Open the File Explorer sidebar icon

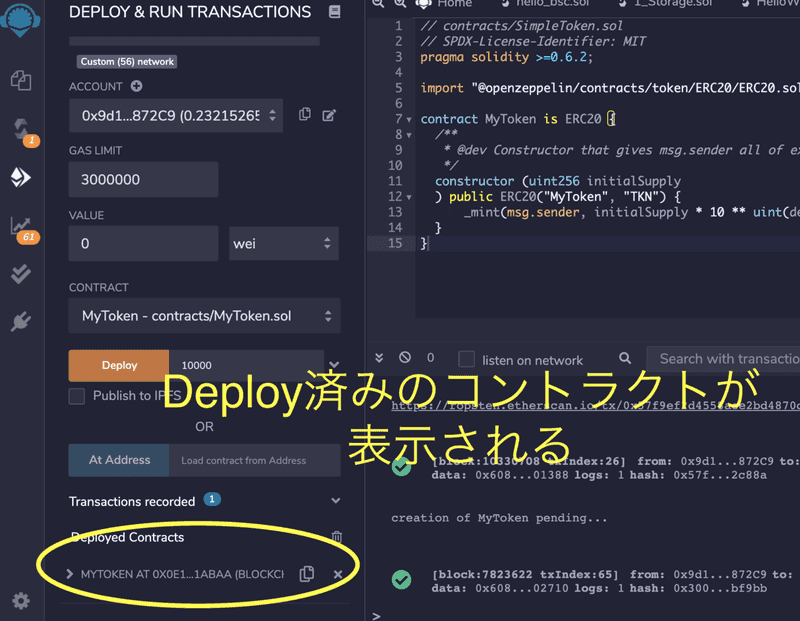(21, 80)
